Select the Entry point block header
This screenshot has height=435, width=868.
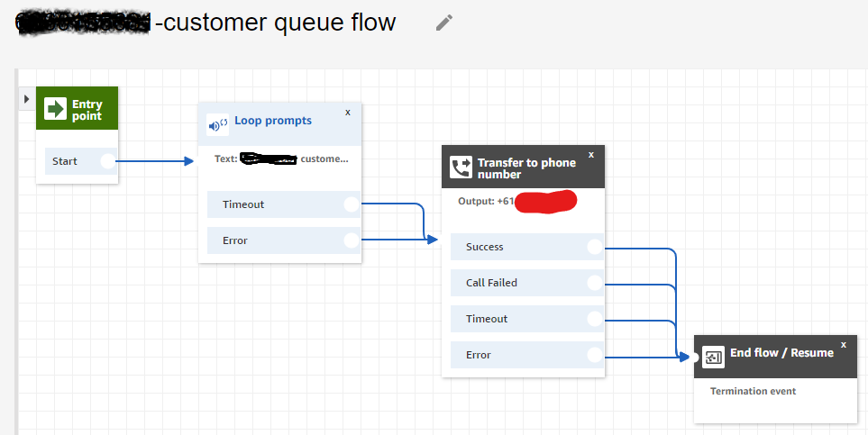pyautogui.click(x=77, y=108)
